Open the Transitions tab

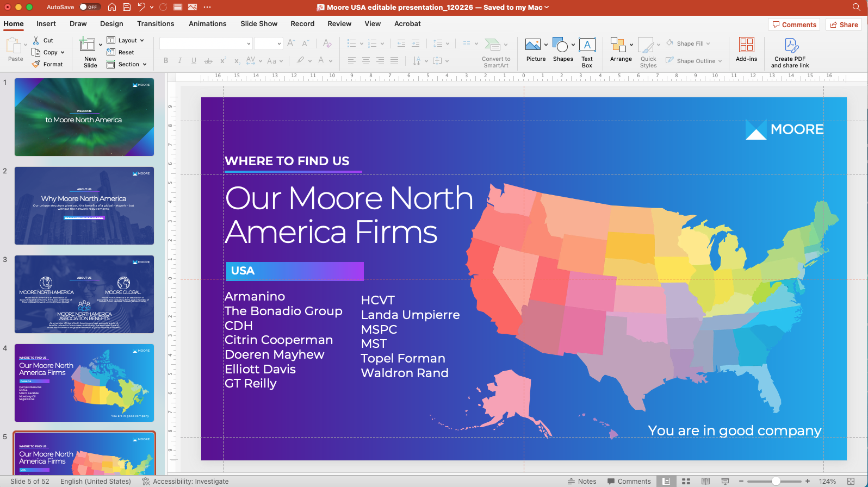click(x=156, y=23)
